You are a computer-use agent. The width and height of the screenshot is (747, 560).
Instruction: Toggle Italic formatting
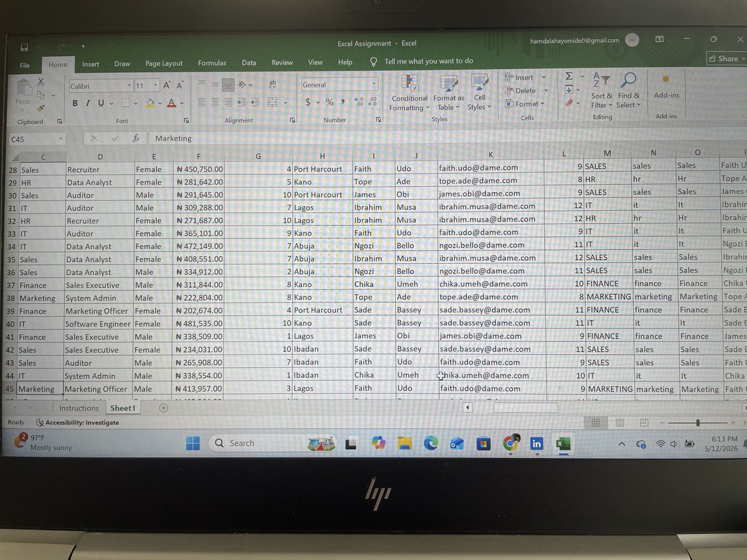(88, 103)
